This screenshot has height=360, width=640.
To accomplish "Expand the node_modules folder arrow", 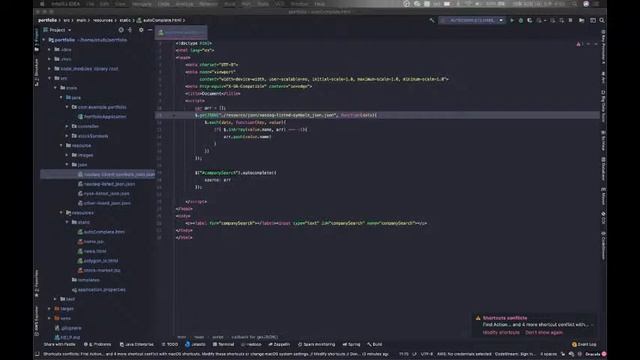I will [50, 69].
